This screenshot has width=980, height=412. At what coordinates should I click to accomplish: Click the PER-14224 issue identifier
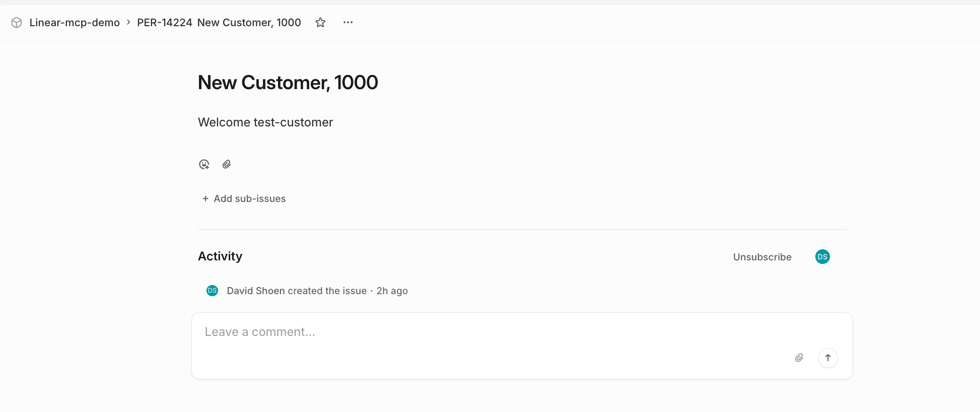[165, 23]
